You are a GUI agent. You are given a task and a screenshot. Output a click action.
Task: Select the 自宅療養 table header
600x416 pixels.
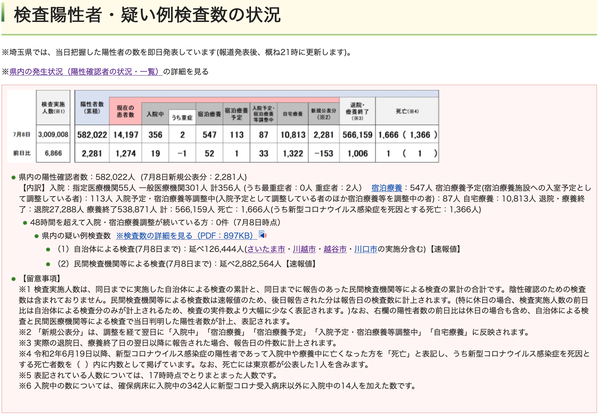pyautogui.click(x=293, y=114)
